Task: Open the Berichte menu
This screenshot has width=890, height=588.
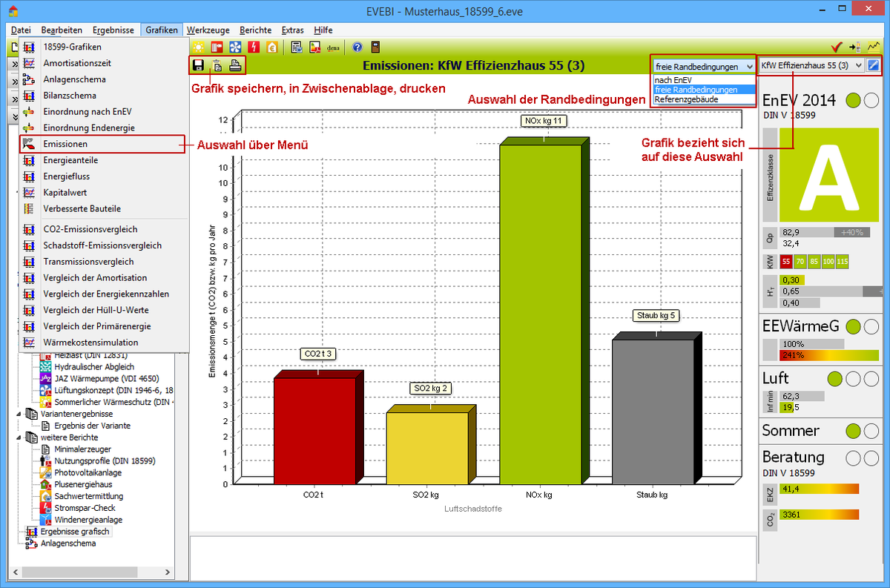Action: 256,30
